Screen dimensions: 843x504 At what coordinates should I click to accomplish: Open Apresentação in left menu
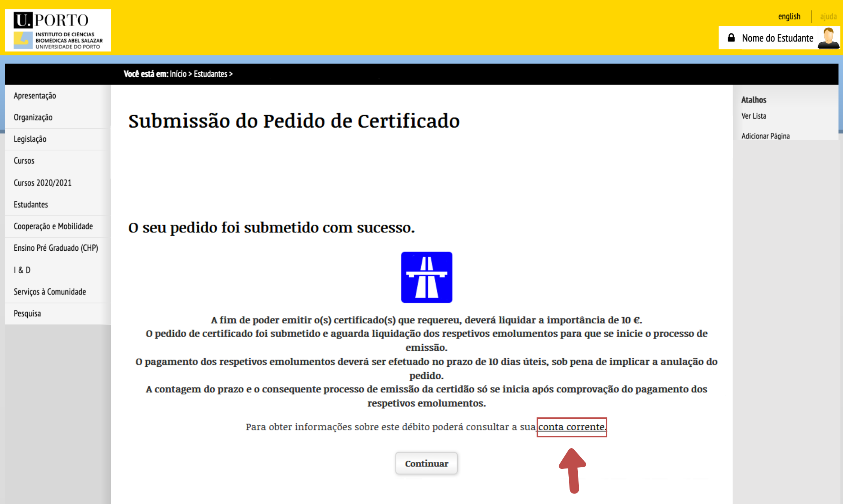[x=35, y=96]
